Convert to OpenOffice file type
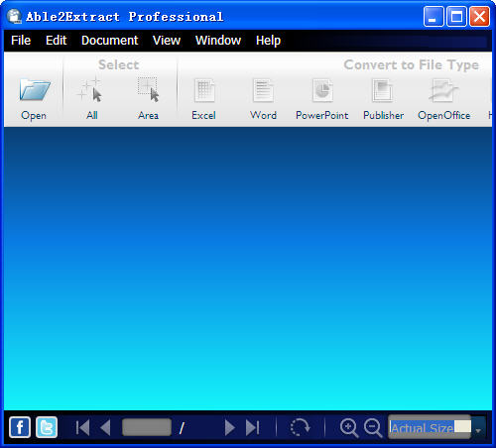The width and height of the screenshot is (496, 448). 443,90
